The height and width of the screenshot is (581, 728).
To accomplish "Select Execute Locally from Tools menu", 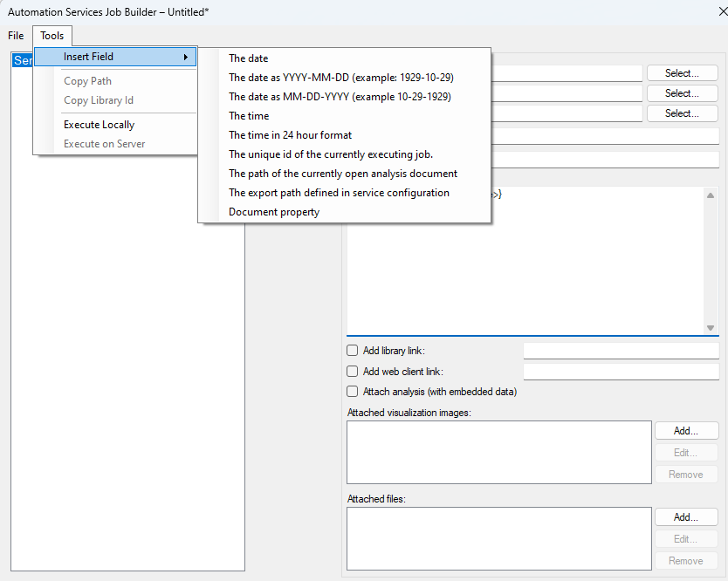I will 99,125.
